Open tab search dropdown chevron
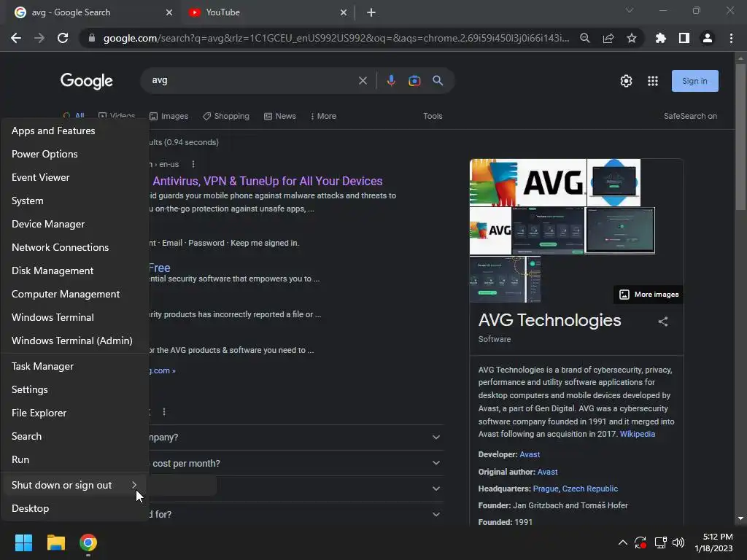This screenshot has height=560, width=747. coord(629,10)
